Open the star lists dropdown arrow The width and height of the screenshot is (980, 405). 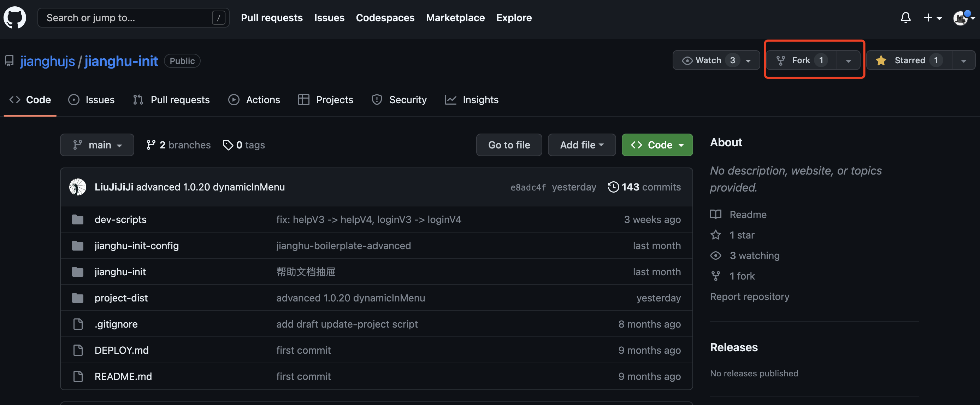963,61
